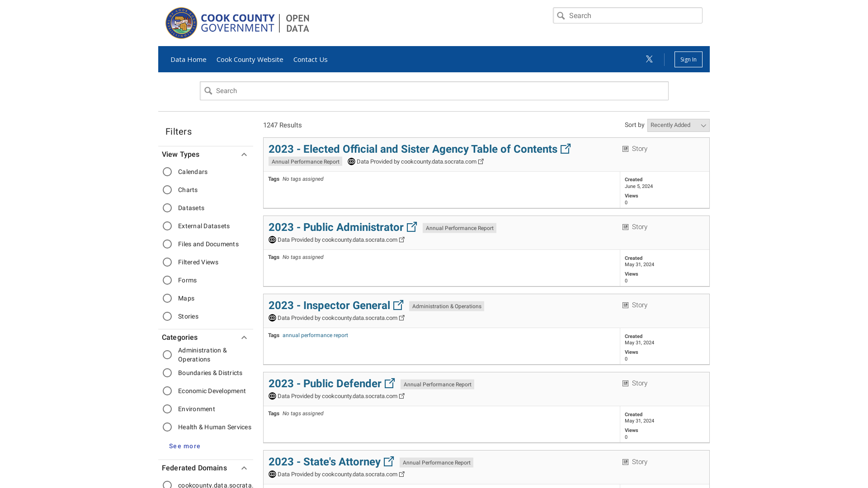This screenshot has height=488, width=868.
Task: Open the X (Twitter) social icon
Action: pyautogui.click(x=649, y=59)
